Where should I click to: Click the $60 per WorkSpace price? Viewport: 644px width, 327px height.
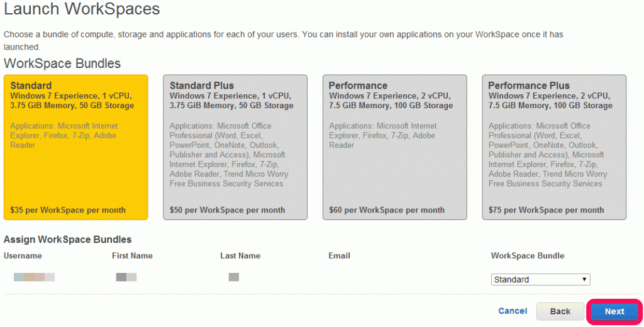387,210
